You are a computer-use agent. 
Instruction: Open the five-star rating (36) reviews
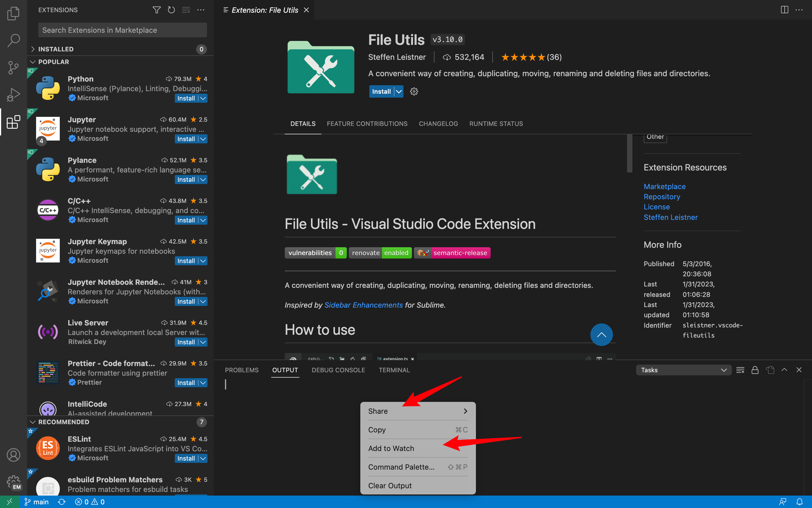coord(531,57)
